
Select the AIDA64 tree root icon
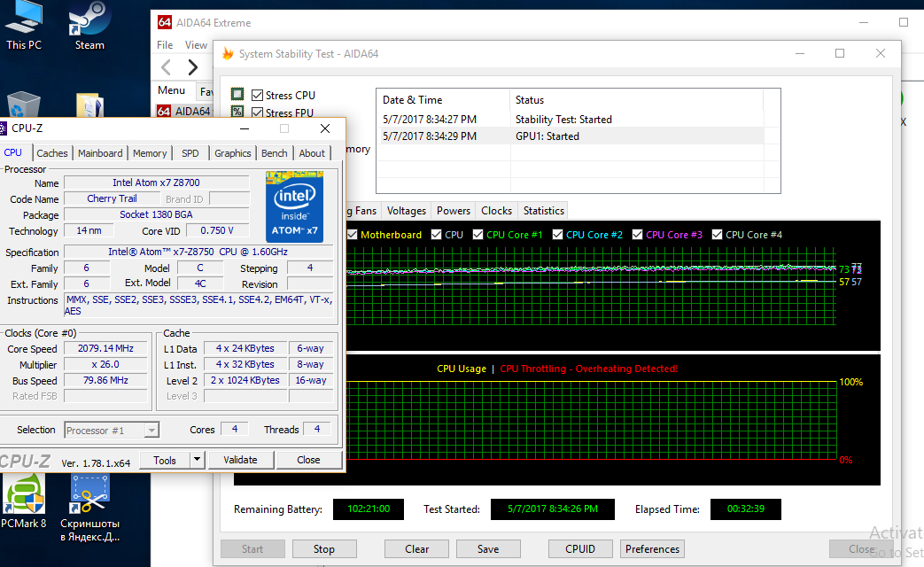click(164, 111)
